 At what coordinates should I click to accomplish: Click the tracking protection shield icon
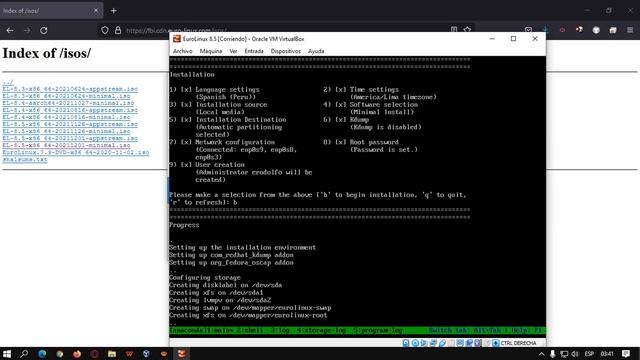[105, 30]
